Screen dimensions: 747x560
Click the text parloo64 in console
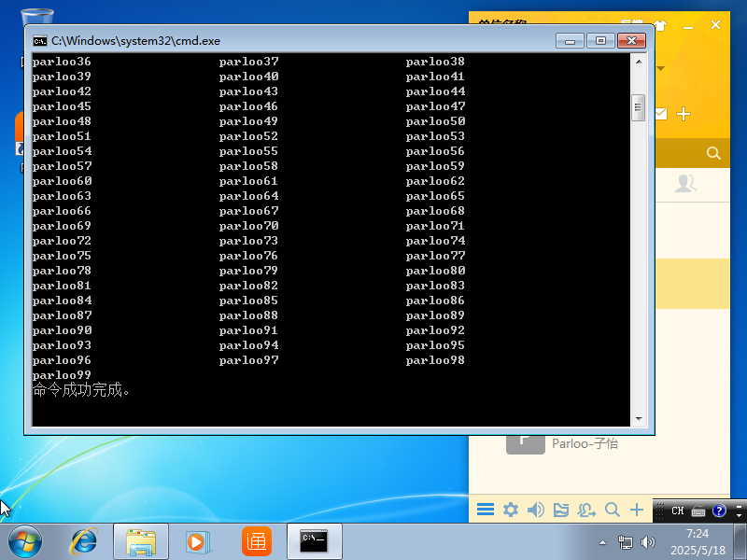pos(248,196)
